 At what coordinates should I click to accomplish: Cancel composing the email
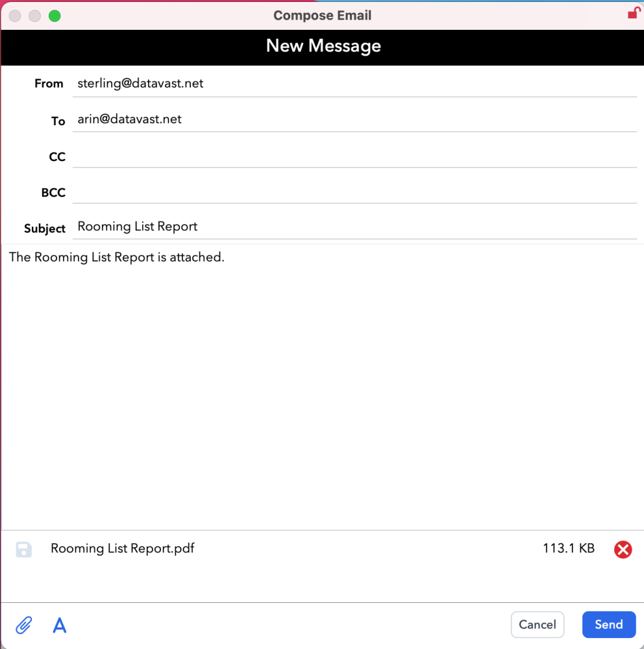click(537, 624)
